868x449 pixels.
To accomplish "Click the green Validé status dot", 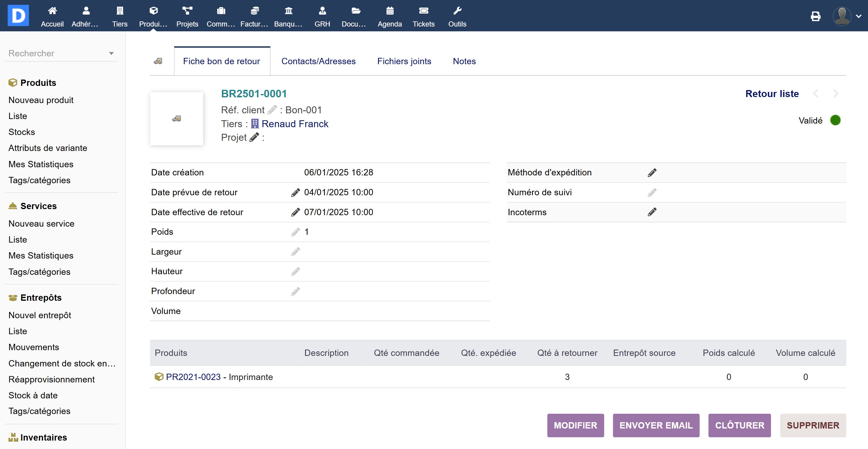I will coord(835,120).
